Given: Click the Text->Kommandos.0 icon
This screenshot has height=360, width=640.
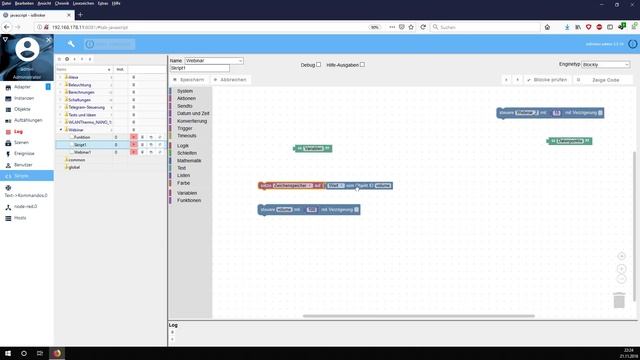Looking at the screenshot, I should 8,188.
